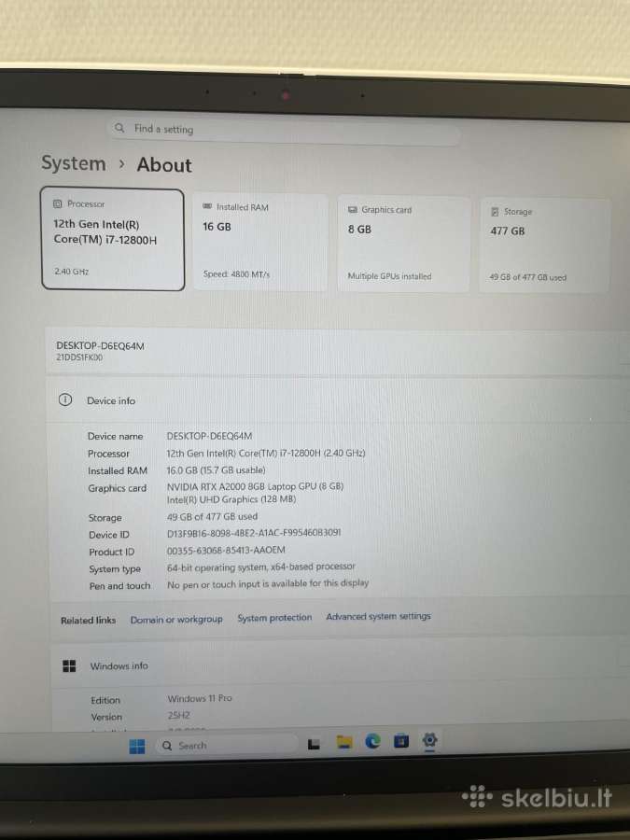Viewport: 630px width, 840px height.
Task: Click the No pen or touch input text
Action: (x=268, y=583)
